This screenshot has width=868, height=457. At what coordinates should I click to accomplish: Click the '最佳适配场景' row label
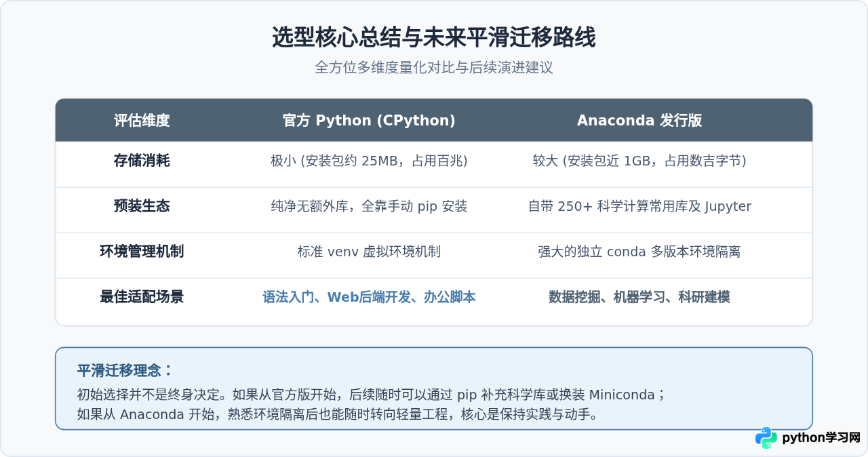pos(142,297)
